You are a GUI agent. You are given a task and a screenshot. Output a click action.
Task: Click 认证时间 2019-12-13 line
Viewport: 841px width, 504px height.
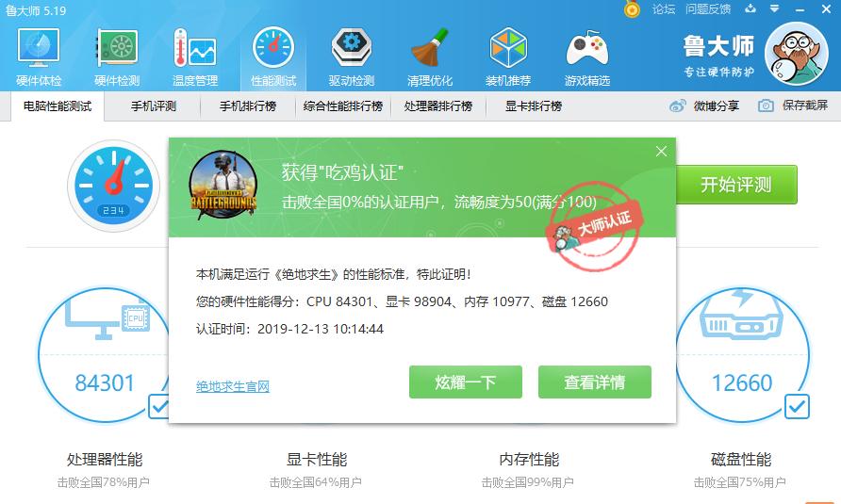pyautogui.click(x=289, y=329)
